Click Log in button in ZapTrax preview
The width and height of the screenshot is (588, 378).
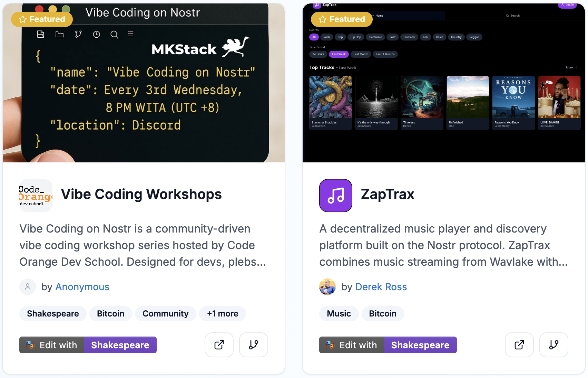(567, 5)
